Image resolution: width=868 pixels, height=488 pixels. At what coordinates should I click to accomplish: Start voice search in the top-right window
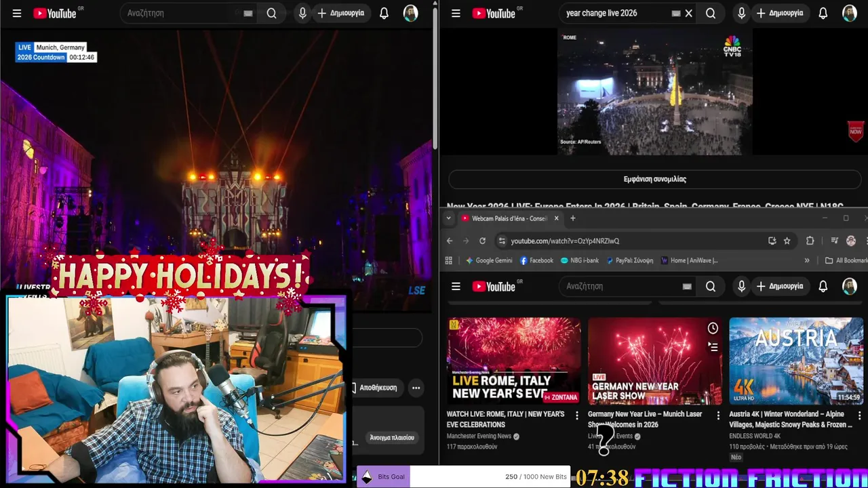coord(741,13)
